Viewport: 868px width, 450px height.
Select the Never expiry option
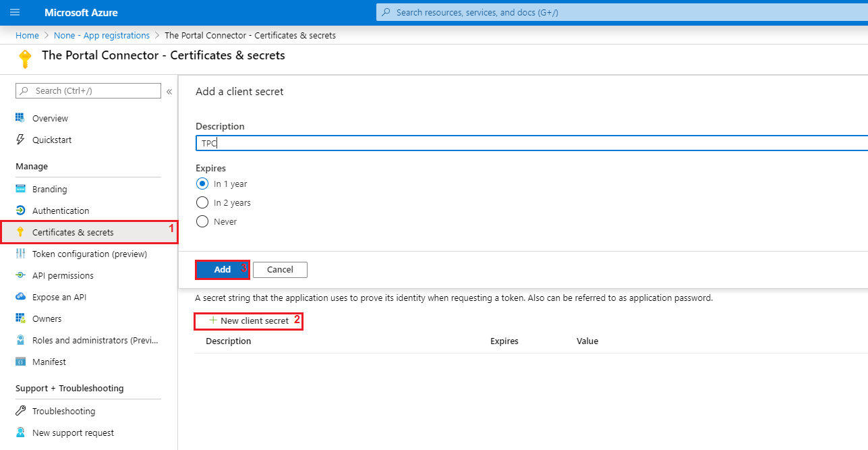(x=202, y=221)
